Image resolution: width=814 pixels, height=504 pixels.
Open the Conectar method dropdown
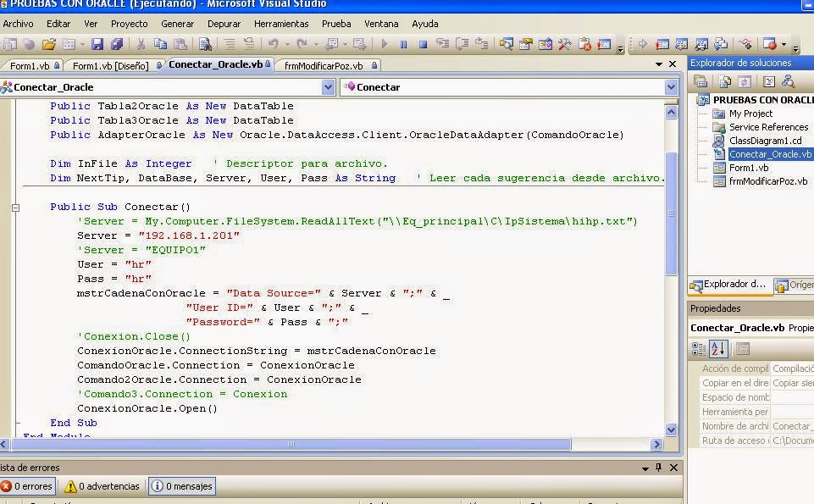point(671,87)
